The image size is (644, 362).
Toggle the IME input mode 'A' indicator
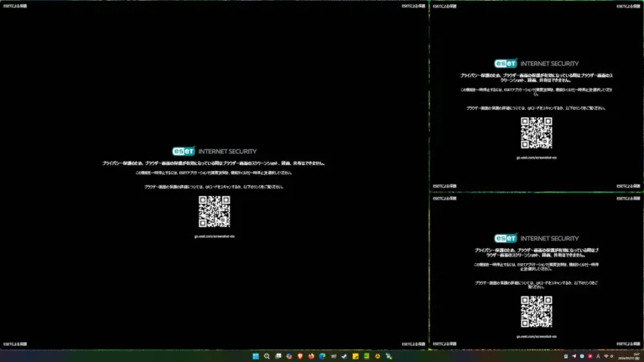point(598,356)
